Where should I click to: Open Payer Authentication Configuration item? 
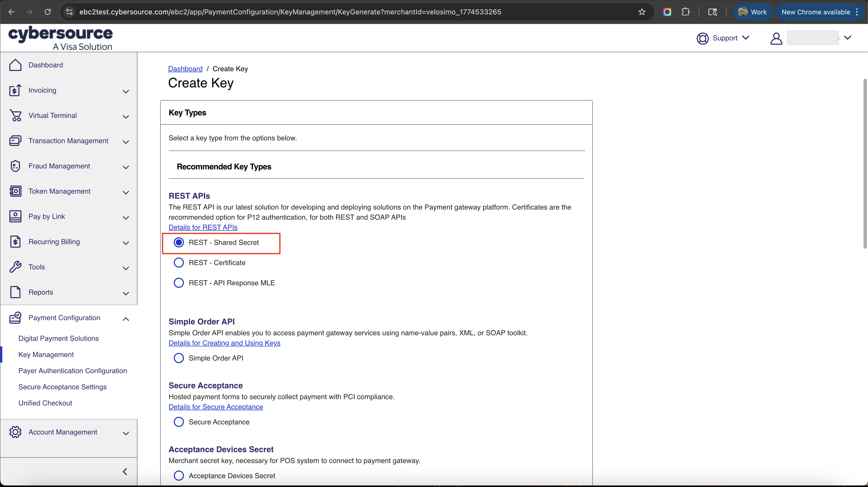[73, 371]
